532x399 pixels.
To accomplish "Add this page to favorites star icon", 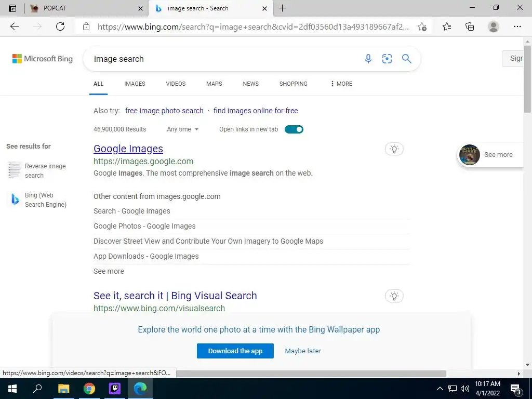I will [x=422, y=27].
